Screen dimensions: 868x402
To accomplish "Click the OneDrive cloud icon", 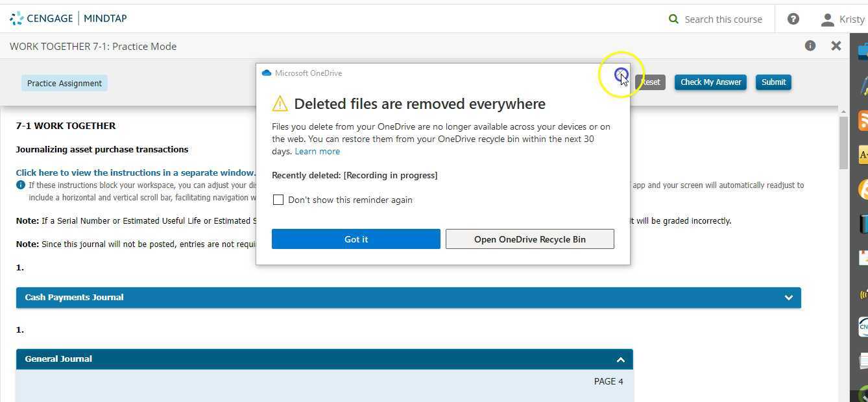I will (x=266, y=73).
